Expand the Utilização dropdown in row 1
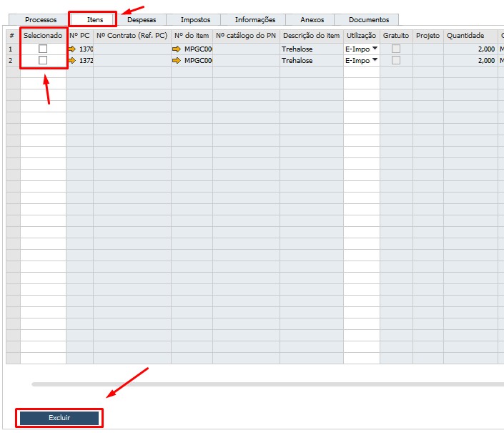The width and height of the screenshot is (504, 433). 375,49
